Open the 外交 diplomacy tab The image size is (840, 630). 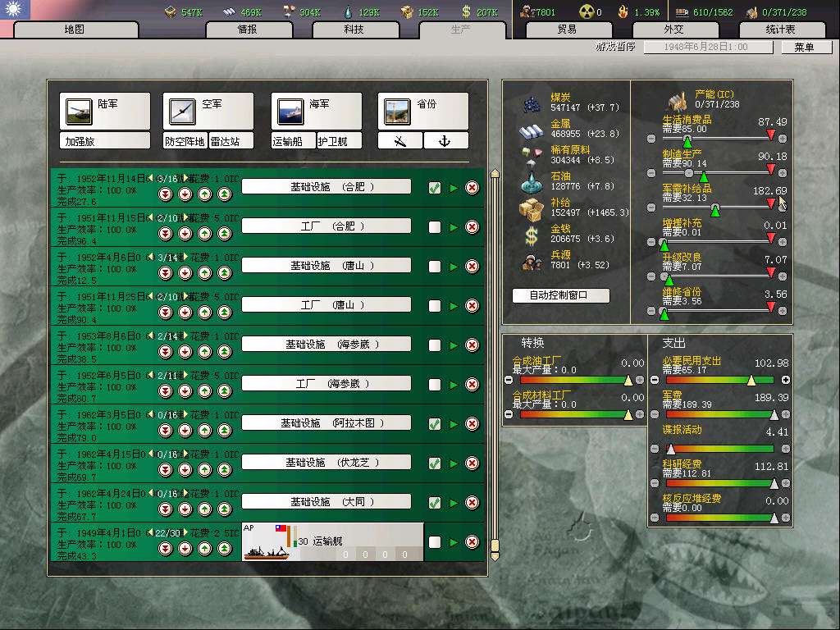click(673, 30)
